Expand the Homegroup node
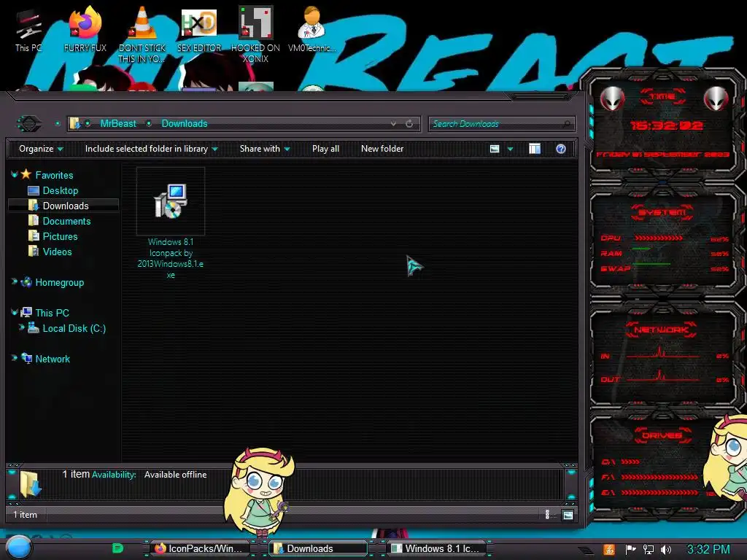Image resolution: width=747 pixels, height=560 pixels. click(15, 282)
